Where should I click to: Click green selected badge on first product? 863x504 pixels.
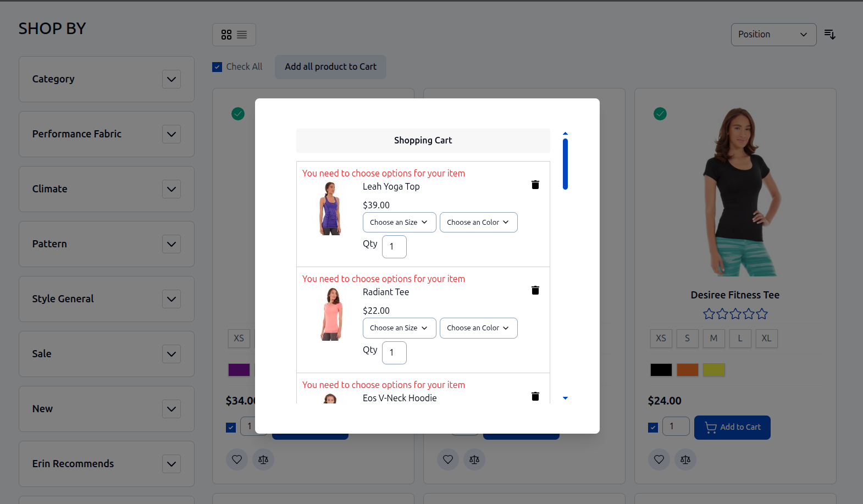[x=238, y=114]
